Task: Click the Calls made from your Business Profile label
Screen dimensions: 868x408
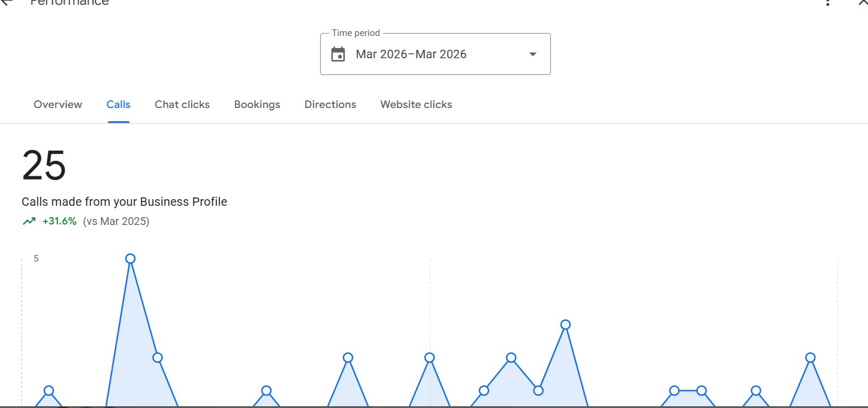Action: tap(124, 202)
